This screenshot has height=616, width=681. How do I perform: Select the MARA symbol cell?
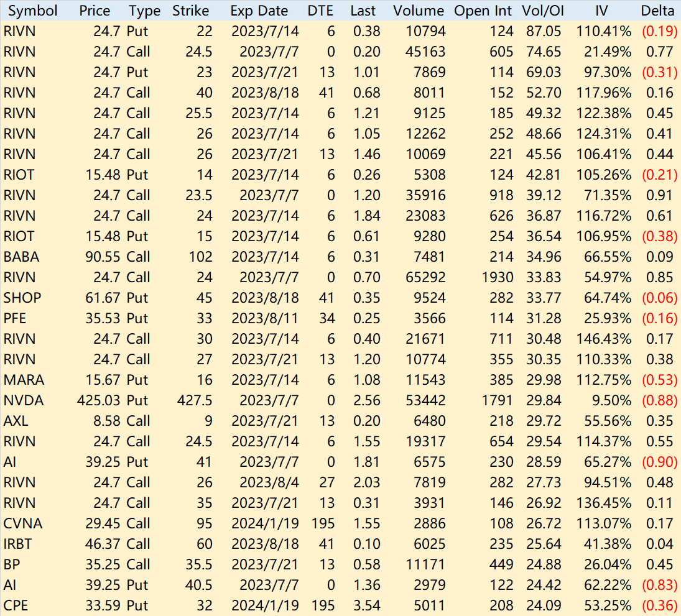(24, 380)
